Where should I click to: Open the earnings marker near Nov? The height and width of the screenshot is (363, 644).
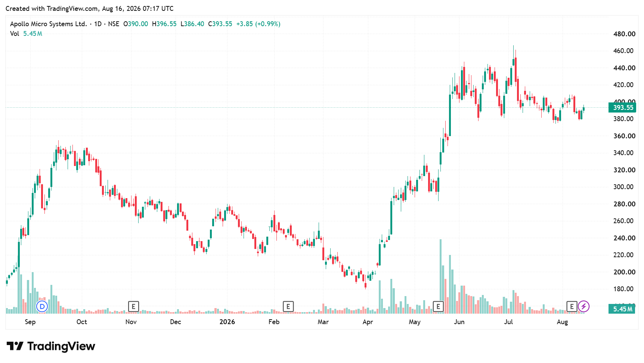pos(133,307)
